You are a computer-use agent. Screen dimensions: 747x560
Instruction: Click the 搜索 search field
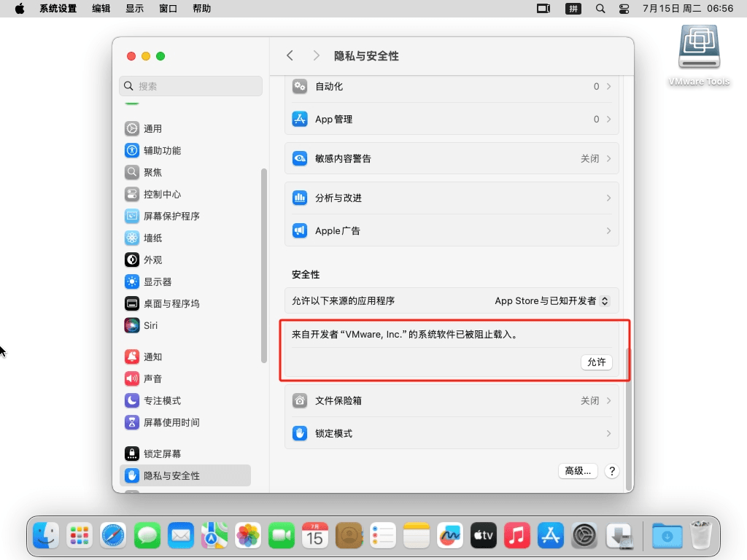click(x=190, y=86)
